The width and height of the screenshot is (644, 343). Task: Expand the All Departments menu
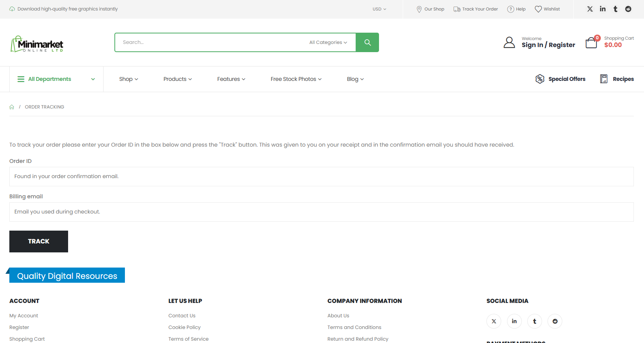coord(56,79)
